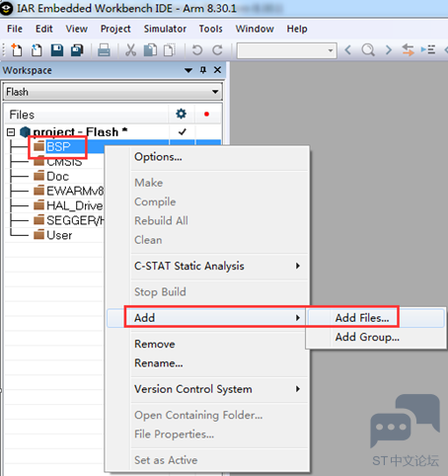This screenshot has width=448, height=476.
Task: Click the Find Previous arrow icon
Action: 348,50
